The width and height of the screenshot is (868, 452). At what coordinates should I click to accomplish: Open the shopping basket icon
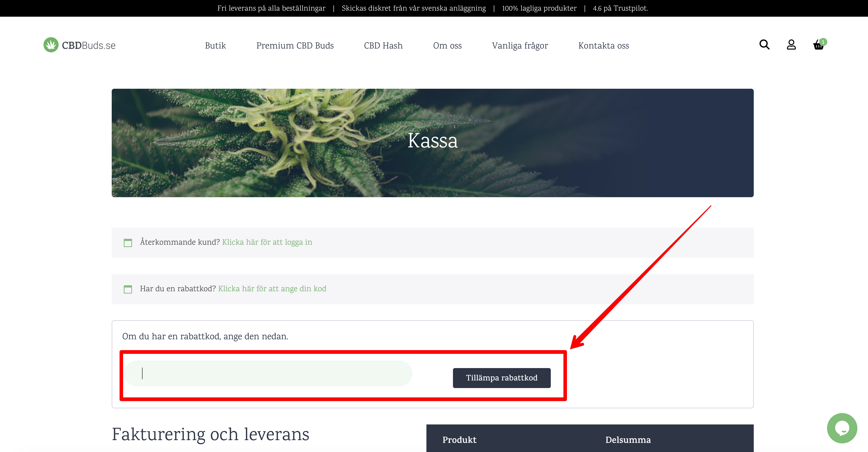(x=819, y=44)
